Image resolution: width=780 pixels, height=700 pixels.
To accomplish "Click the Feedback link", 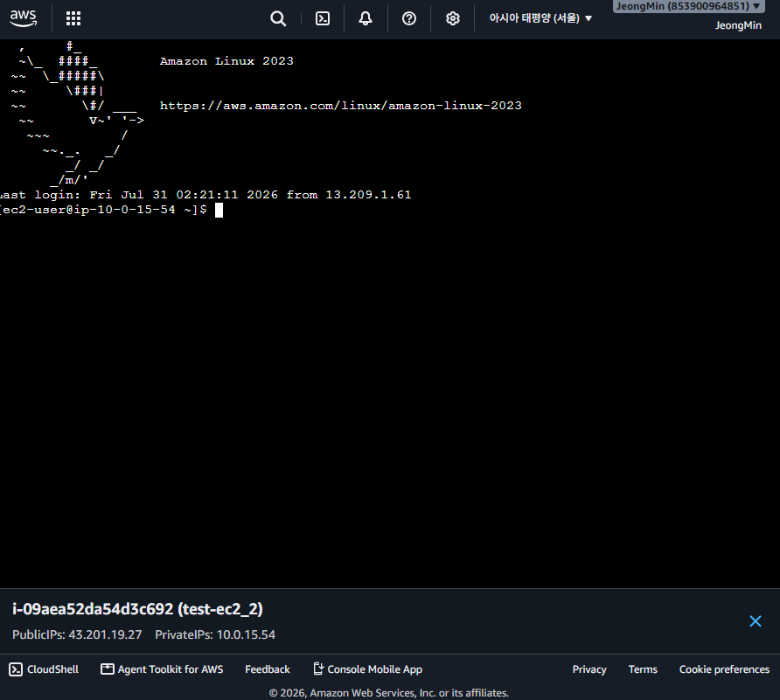I will [267, 669].
